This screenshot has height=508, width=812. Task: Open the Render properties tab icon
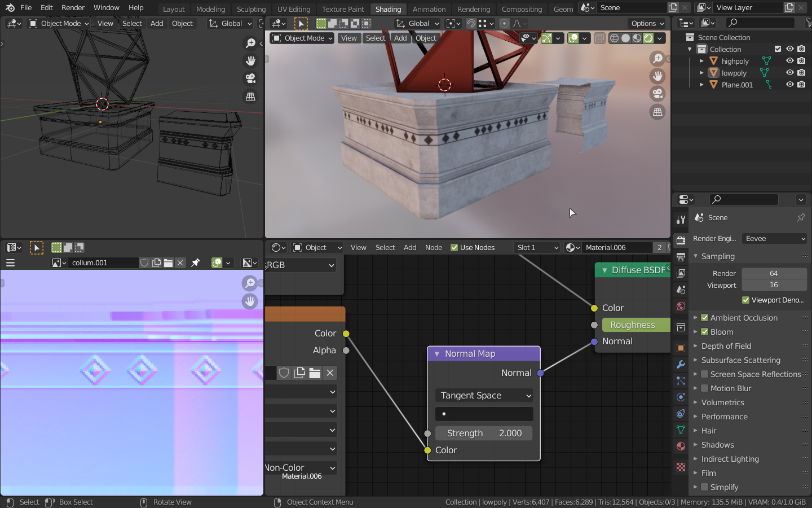tap(681, 240)
